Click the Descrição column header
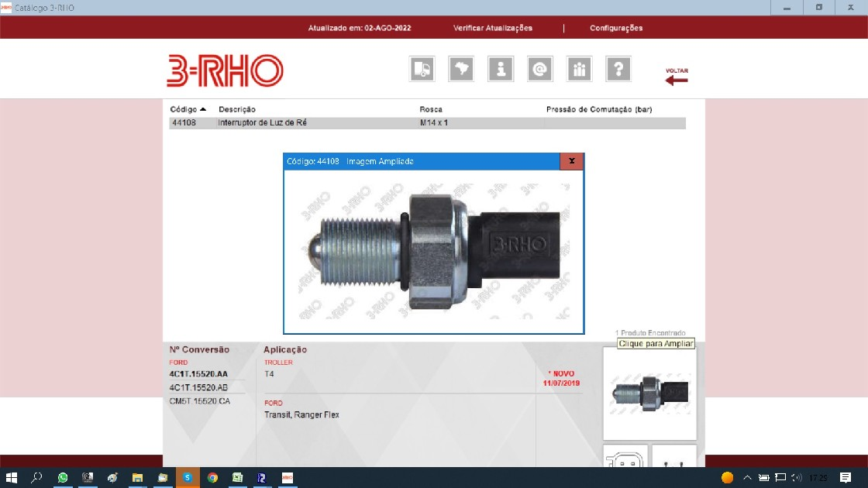The height and width of the screenshot is (488, 868). (x=237, y=109)
